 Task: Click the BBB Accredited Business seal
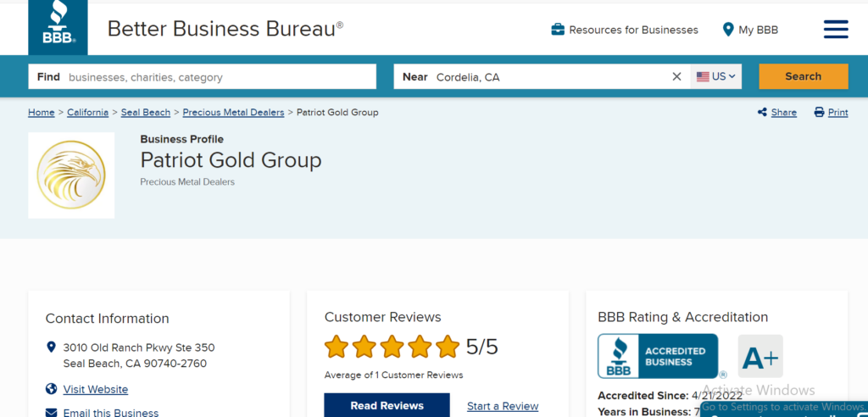point(658,356)
